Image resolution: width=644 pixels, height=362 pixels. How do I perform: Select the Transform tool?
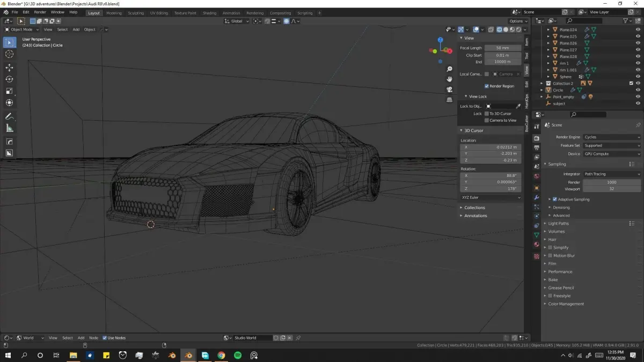click(x=10, y=103)
